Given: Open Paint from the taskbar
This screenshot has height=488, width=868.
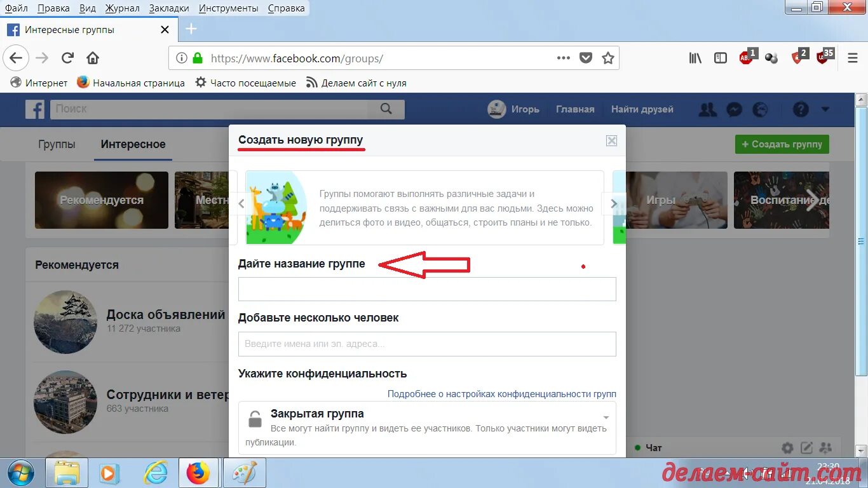Looking at the screenshot, I should click(x=244, y=473).
